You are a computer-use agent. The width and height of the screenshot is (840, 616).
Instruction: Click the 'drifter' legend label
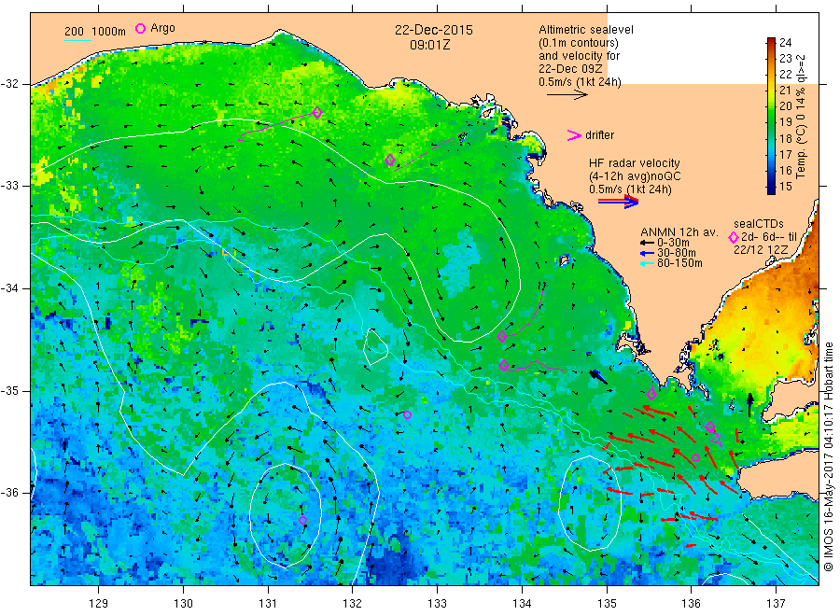pos(599,135)
